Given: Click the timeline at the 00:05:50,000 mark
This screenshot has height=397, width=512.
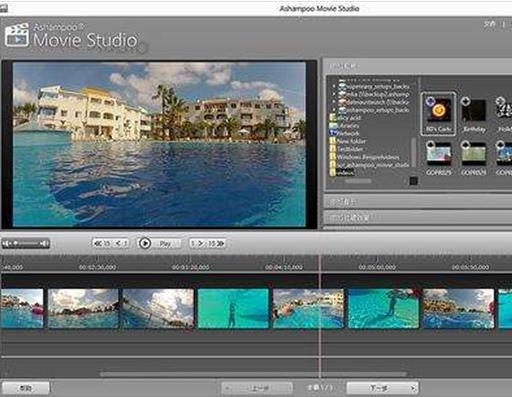Looking at the screenshot, I should click(470, 267).
